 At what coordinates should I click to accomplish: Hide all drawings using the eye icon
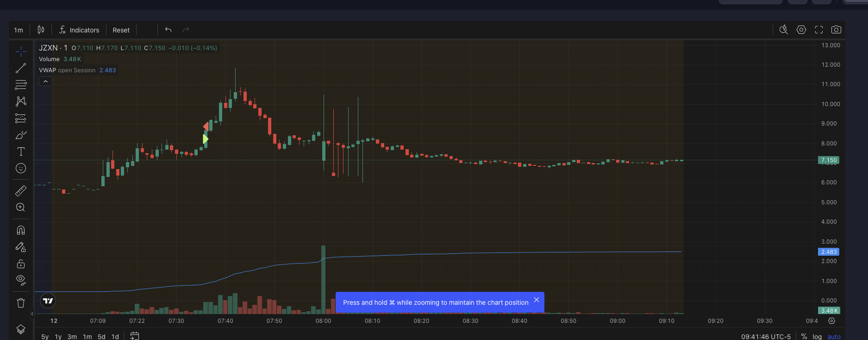coord(21,279)
